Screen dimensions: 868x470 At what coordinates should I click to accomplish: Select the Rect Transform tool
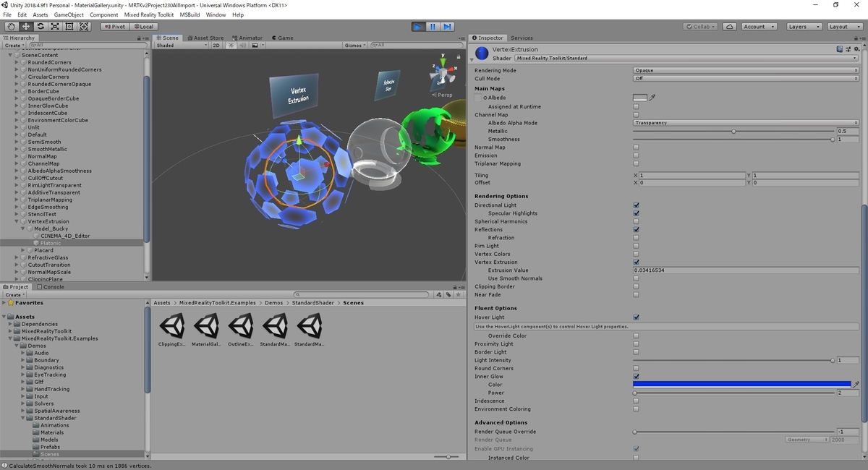coord(69,27)
